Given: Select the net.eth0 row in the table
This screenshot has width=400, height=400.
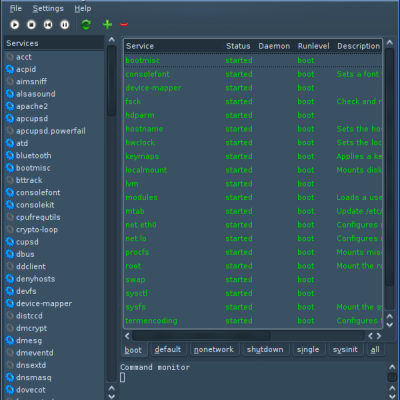Looking at the screenshot, I should 253,225.
